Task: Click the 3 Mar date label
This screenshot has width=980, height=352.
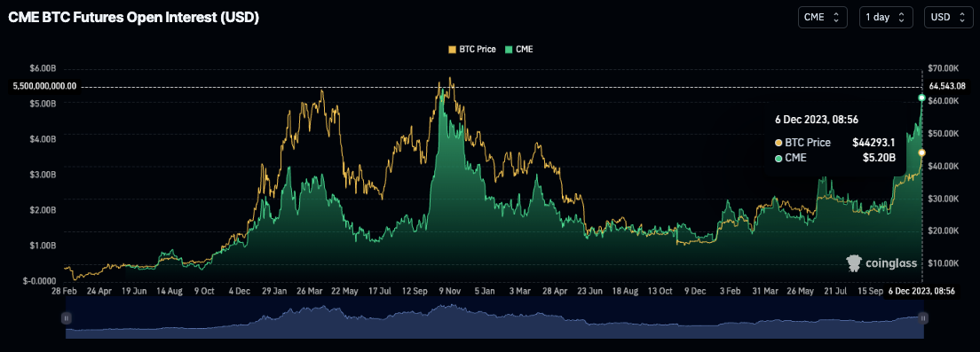Action: 520,291
